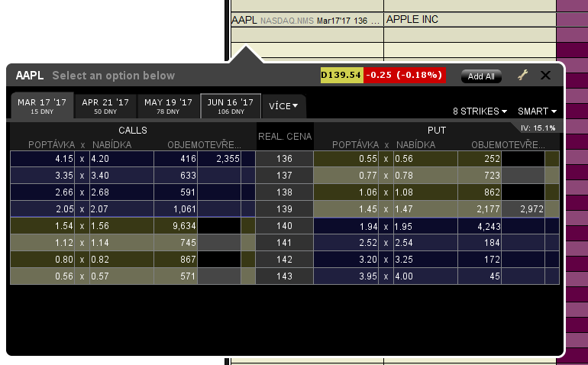Image resolution: width=588 pixels, height=365 pixels.
Task: Select call ask 0.82 at strike 142
Action: pos(121,259)
